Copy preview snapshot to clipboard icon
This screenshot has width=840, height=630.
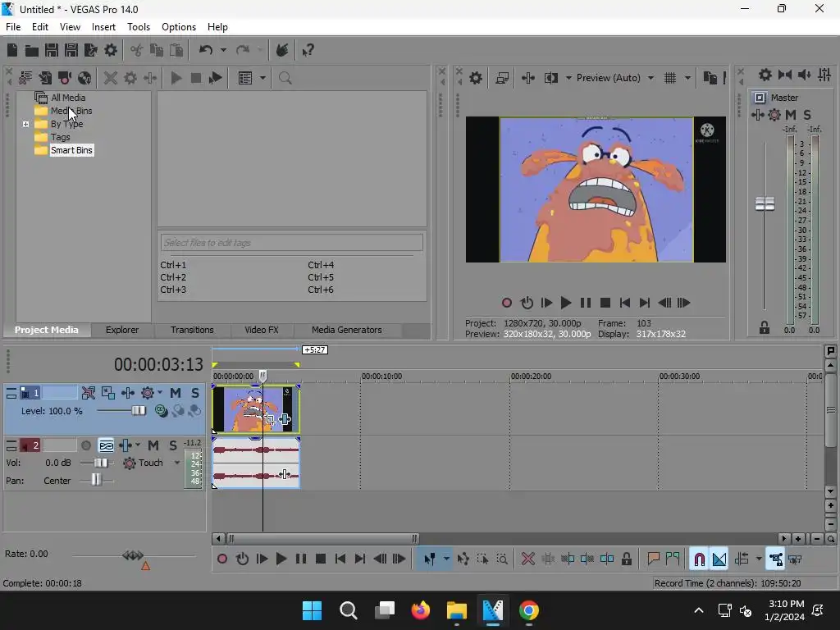tap(710, 78)
